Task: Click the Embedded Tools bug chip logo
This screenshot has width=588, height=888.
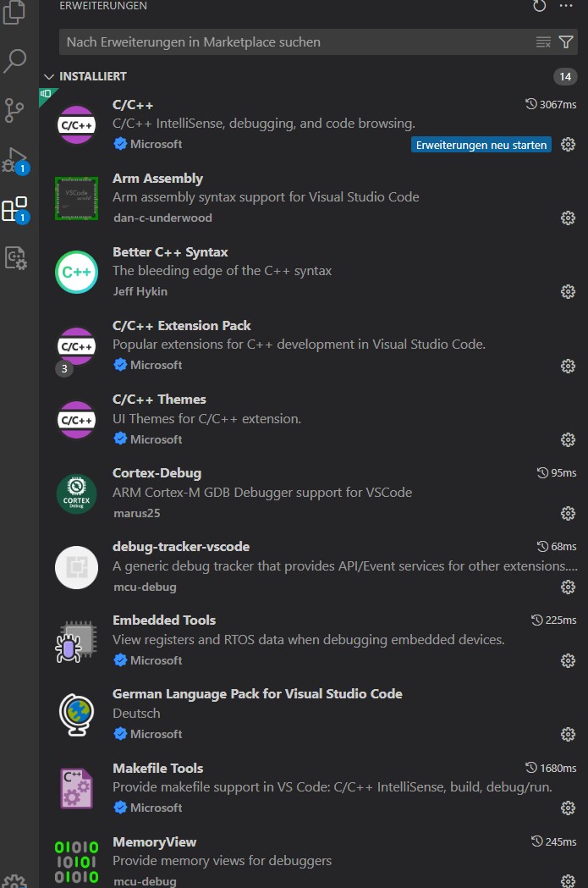Action: point(76,641)
